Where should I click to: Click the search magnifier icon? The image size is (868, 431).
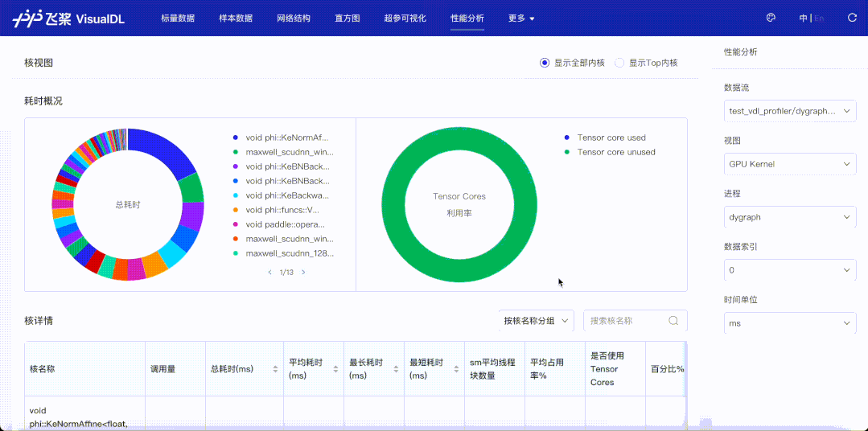click(673, 321)
